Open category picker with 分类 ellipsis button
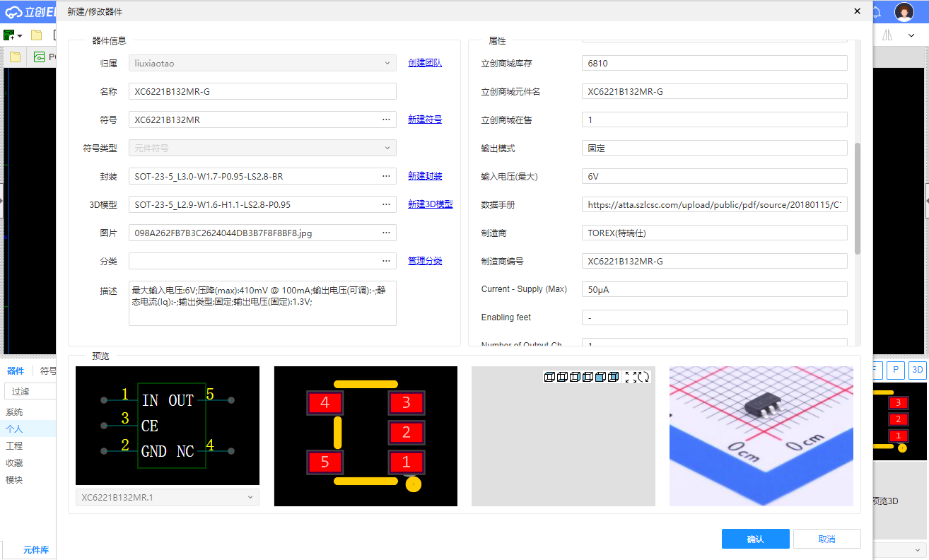Screen dimensions: 929x560 (x=386, y=261)
